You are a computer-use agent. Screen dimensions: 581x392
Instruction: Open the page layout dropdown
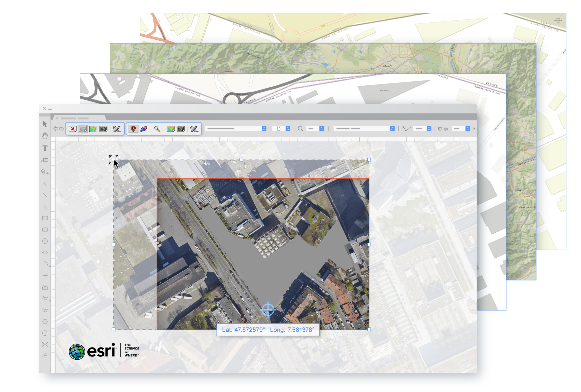(288, 129)
